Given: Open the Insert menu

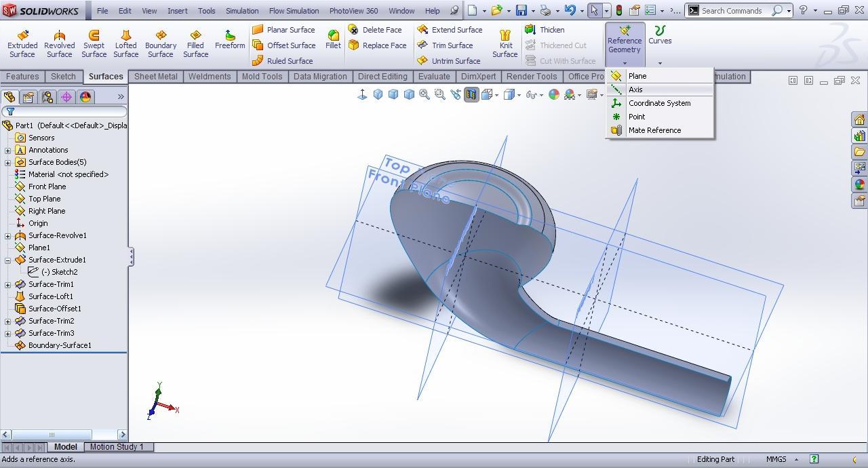Looking at the screenshot, I should (x=178, y=11).
